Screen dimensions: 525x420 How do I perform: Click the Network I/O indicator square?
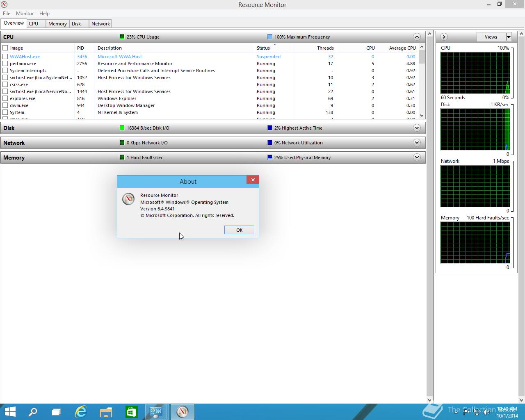(122, 142)
